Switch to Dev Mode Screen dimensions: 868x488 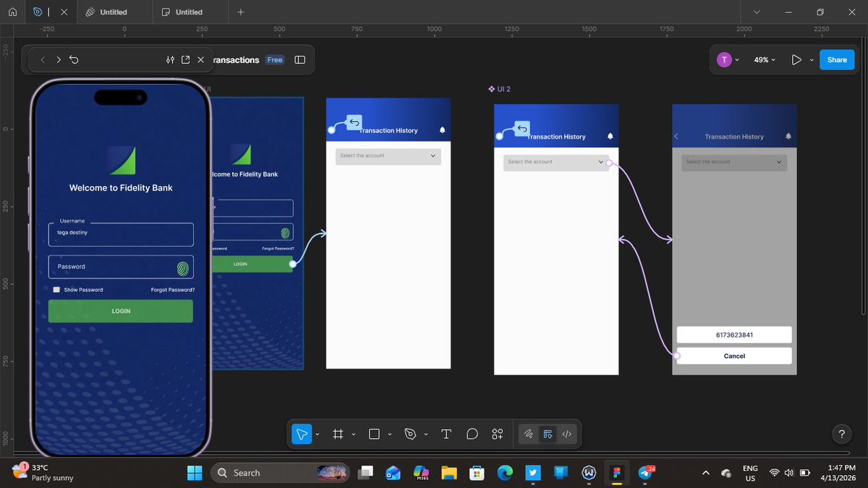(x=567, y=434)
